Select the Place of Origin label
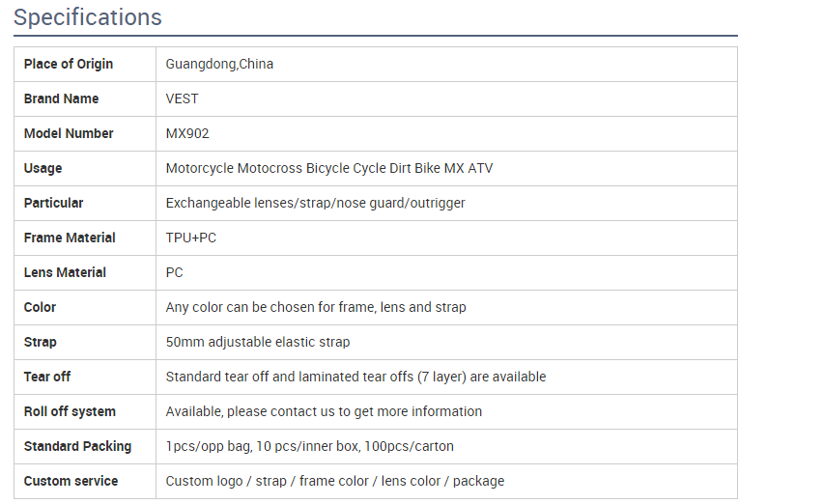 (69, 64)
